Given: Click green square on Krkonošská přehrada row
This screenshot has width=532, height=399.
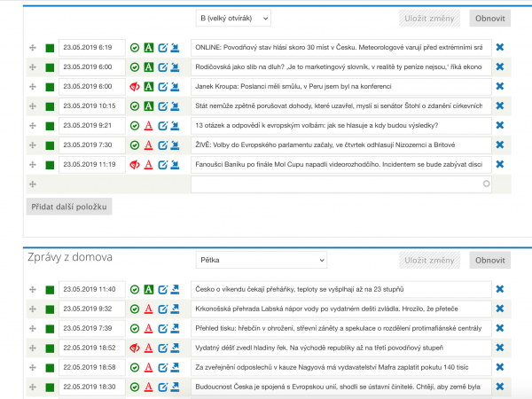Looking at the screenshot, I should click(50, 309).
